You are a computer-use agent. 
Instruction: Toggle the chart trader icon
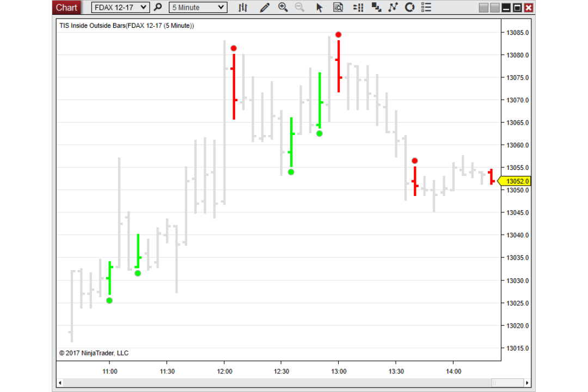click(358, 8)
